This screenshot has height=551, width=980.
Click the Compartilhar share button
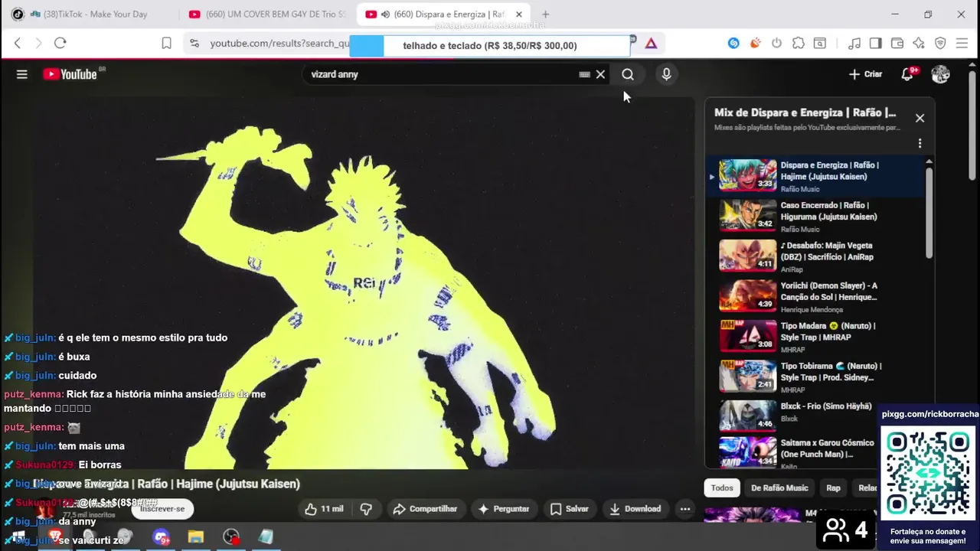click(x=425, y=509)
